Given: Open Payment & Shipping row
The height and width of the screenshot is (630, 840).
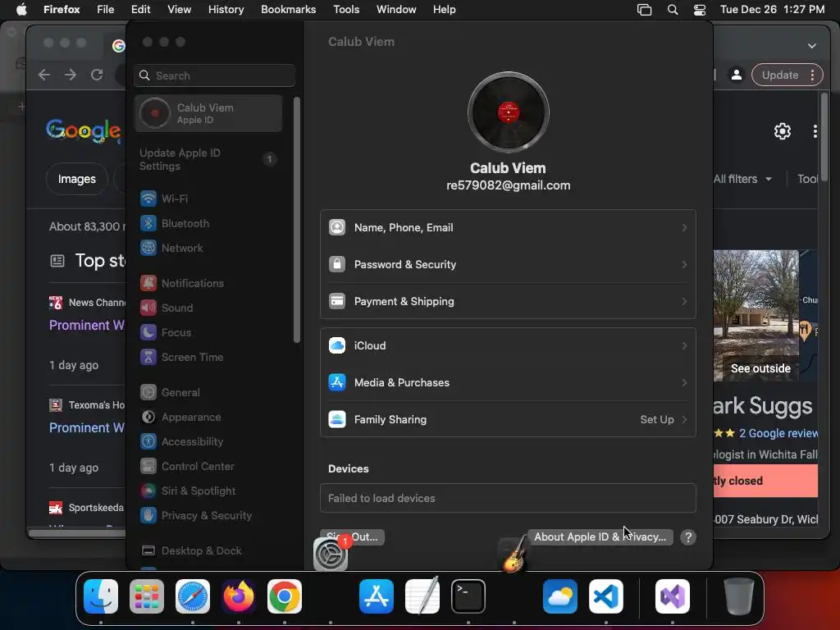Looking at the screenshot, I should [508, 302].
